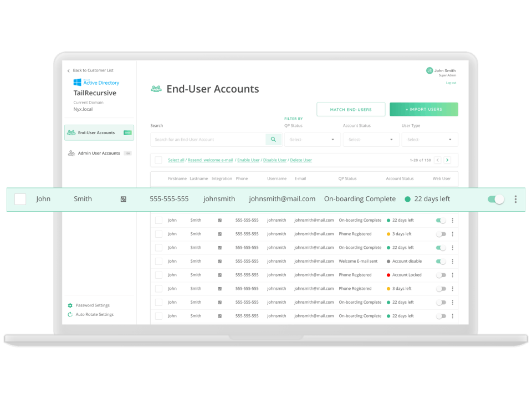Click johnsmith@mail.com in enlarged highlighted row
This screenshot has height=399, width=532.
point(282,199)
